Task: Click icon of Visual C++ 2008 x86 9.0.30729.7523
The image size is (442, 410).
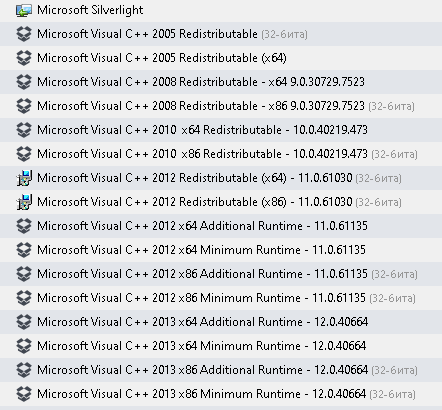Action: pyautogui.click(x=24, y=106)
